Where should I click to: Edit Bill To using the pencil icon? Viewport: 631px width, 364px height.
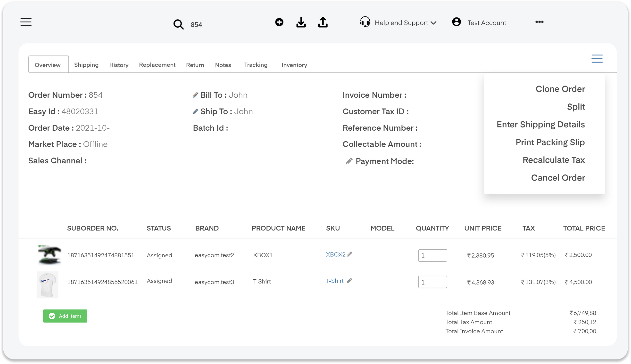195,95
